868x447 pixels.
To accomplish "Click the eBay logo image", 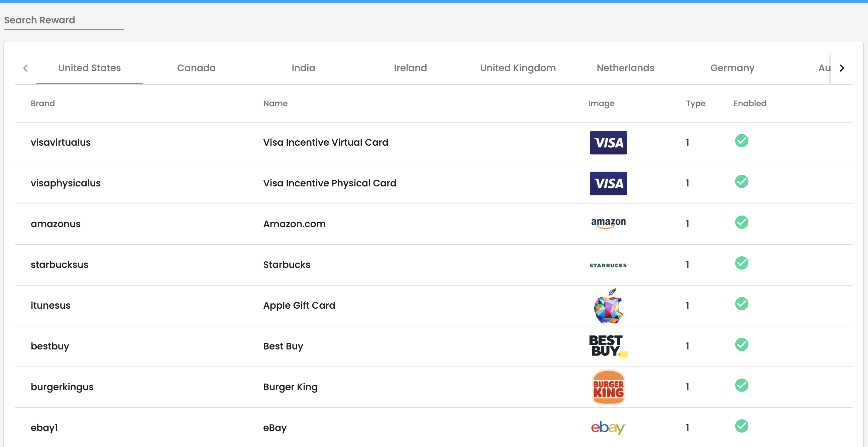I will tap(608, 428).
